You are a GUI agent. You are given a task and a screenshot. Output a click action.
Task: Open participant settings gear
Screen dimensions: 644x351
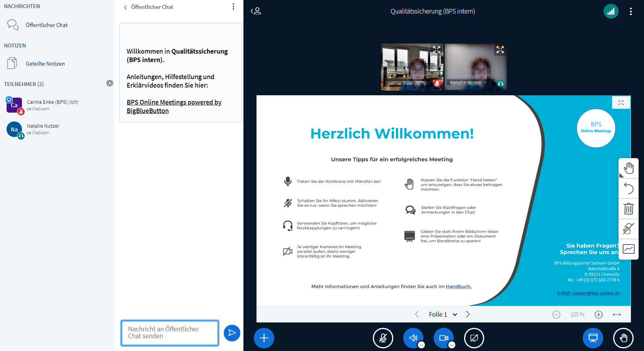click(110, 83)
